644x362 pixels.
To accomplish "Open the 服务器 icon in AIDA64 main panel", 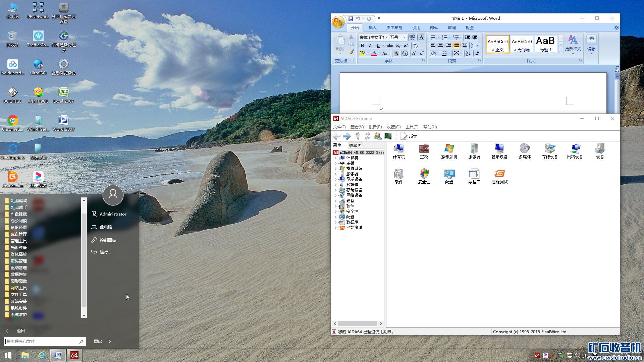I will (x=474, y=151).
